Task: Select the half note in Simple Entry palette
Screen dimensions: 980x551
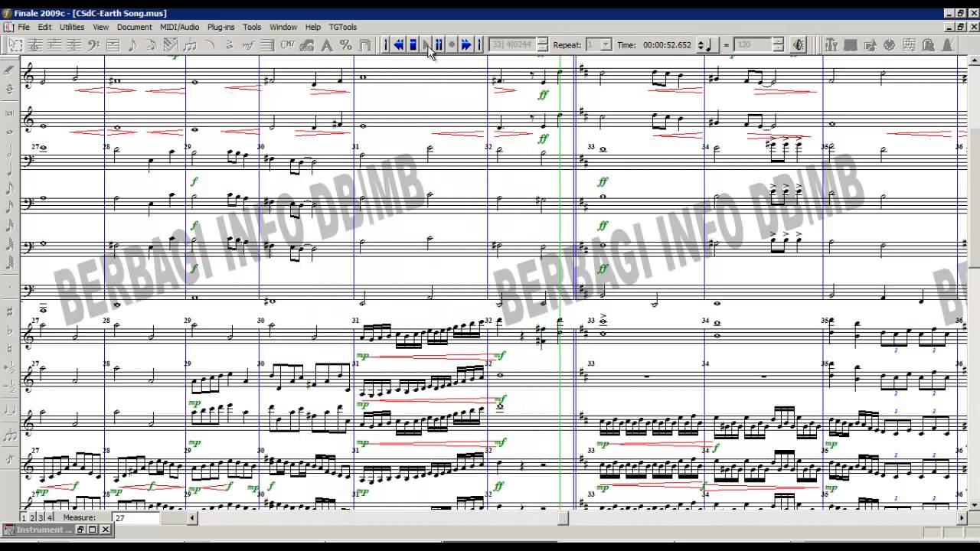Action: [9, 150]
